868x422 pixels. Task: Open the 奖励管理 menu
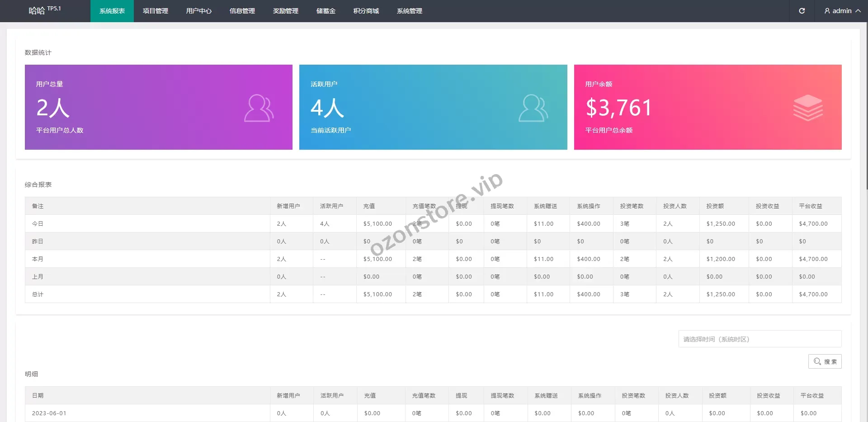click(x=285, y=11)
